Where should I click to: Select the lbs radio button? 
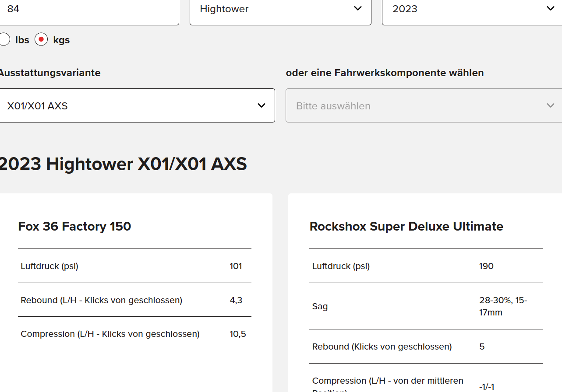[4, 40]
